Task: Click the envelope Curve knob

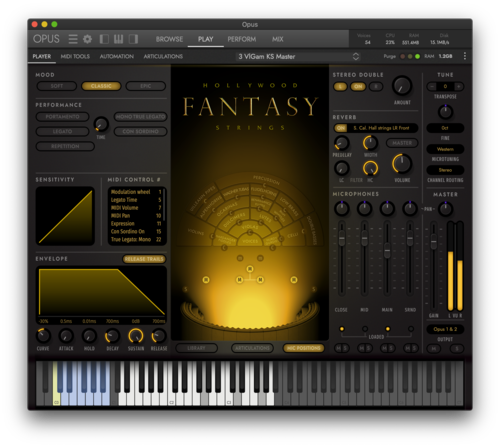Action: 43,336
